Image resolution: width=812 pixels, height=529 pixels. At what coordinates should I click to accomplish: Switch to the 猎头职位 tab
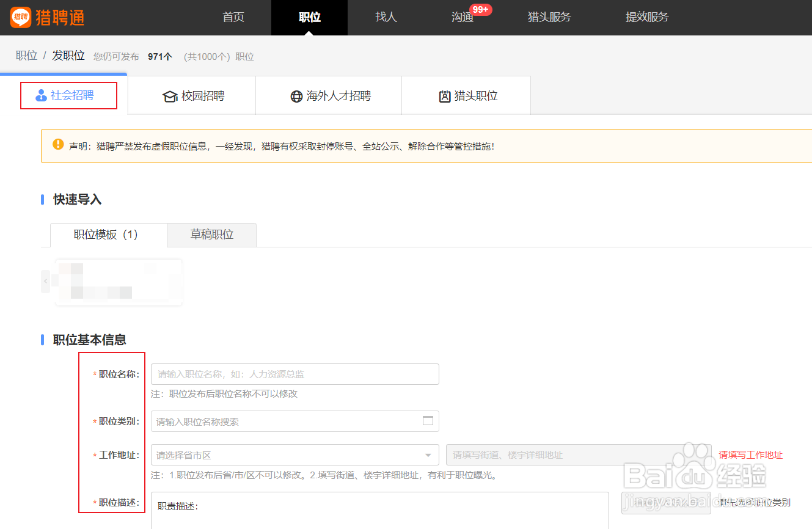coord(466,95)
